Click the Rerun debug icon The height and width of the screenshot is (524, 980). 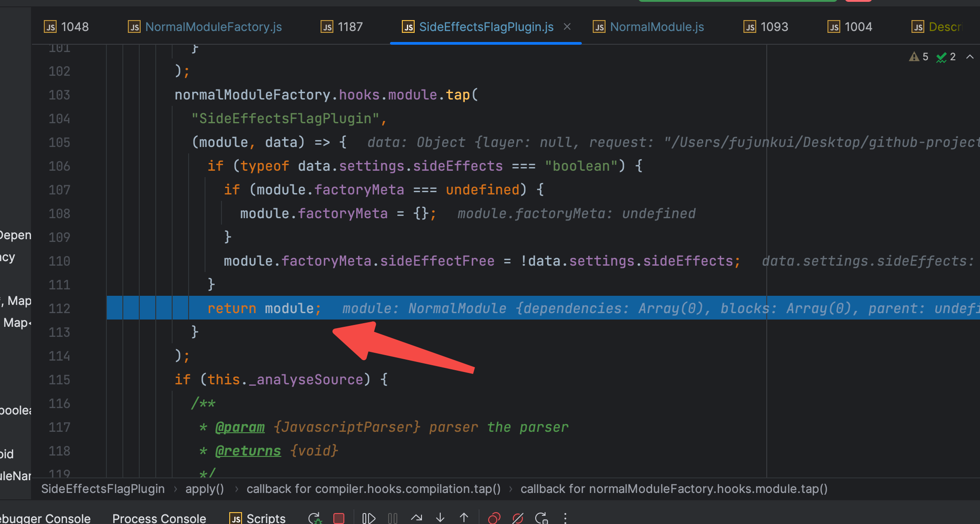(315, 518)
